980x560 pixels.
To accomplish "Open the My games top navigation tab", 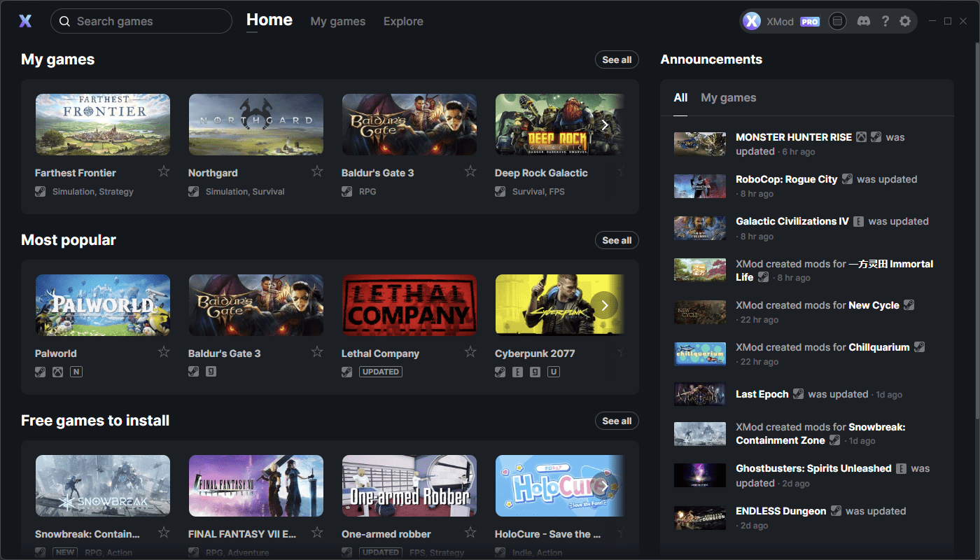I will point(338,22).
